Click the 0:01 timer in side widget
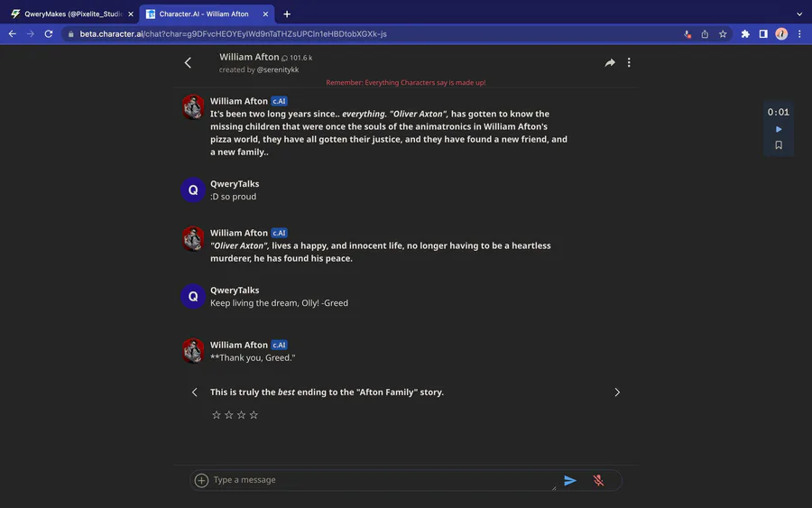The height and width of the screenshot is (508, 812). point(779,112)
